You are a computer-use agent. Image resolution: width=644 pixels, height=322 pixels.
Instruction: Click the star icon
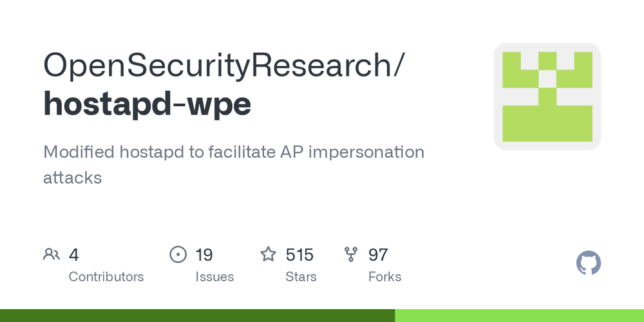pyautogui.click(x=268, y=254)
